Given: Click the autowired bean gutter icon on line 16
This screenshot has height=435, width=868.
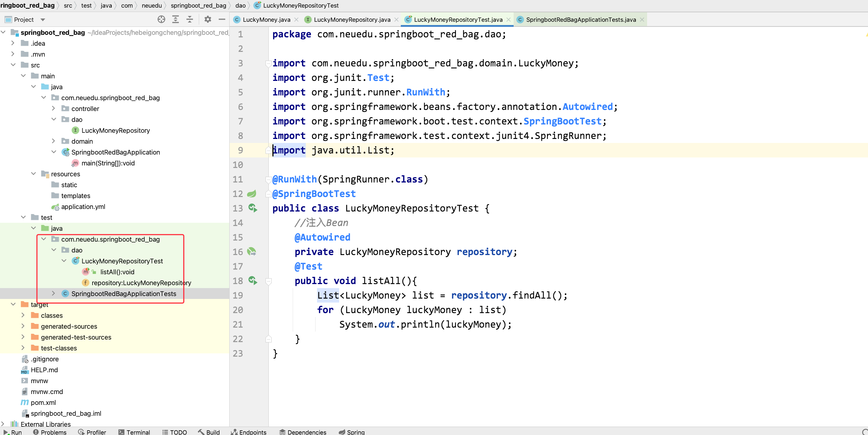Looking at the screenshot, I should point(252,252).
